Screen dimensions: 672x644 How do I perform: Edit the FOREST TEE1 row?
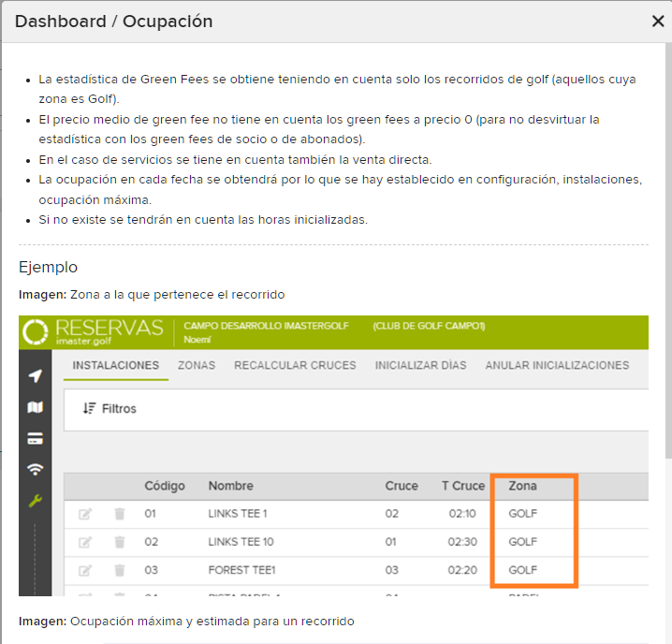85,570
